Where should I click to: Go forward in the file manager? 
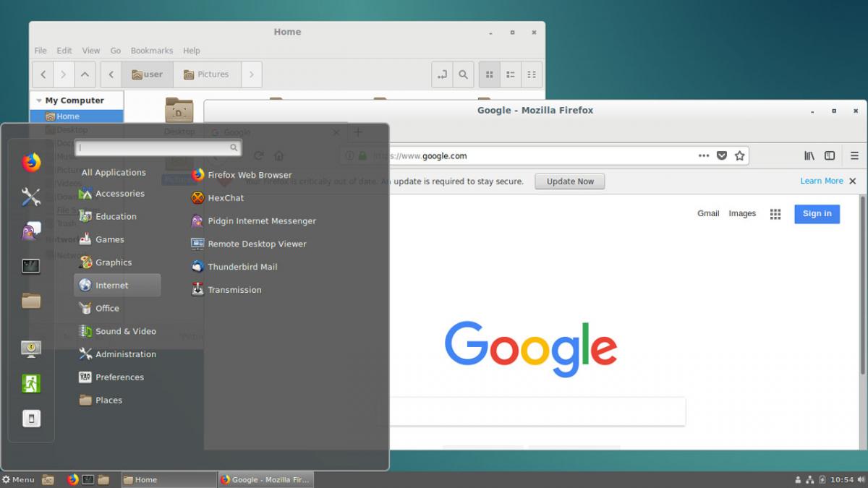click(64, 74)
